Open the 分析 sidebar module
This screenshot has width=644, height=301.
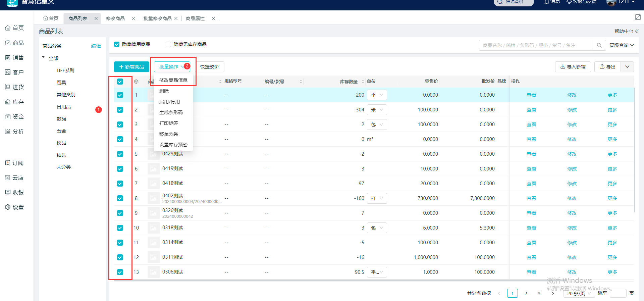point(14,132)
